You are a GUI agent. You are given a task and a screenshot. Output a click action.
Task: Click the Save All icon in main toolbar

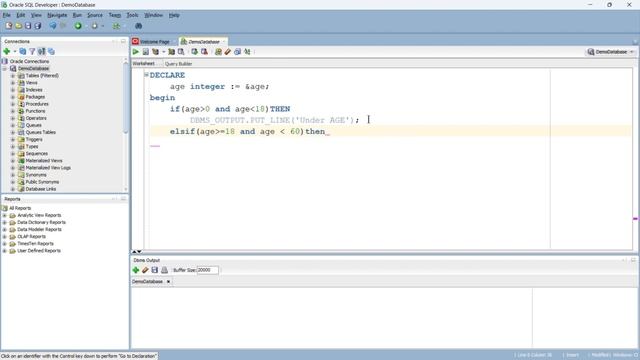38,26
